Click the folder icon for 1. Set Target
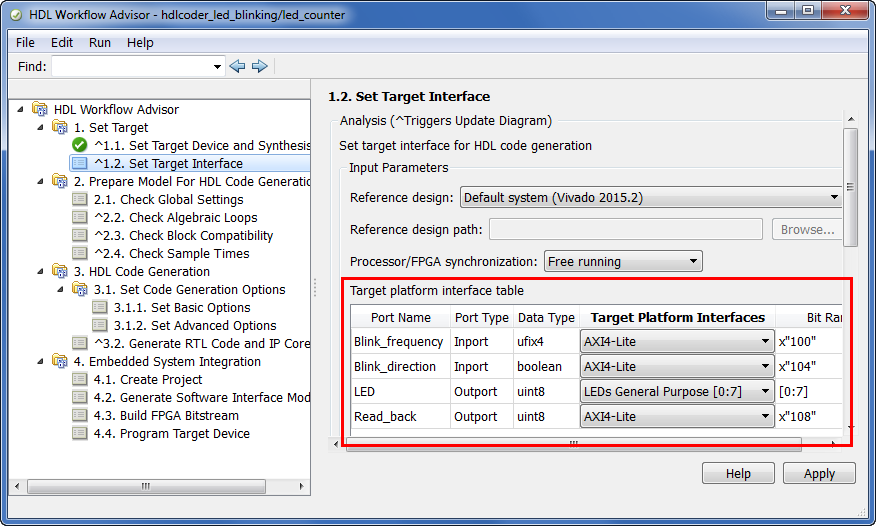 click(x=60, y=127)
